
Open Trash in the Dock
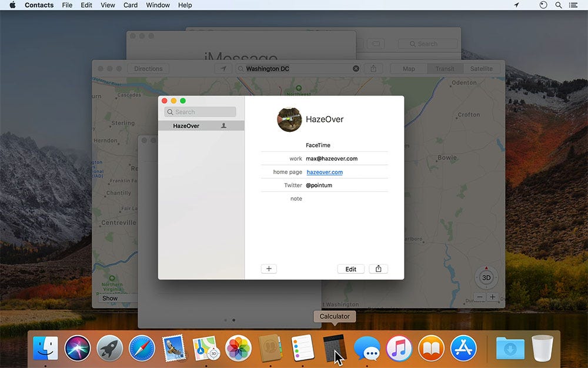pyautogui.click(x=542, y=348)
